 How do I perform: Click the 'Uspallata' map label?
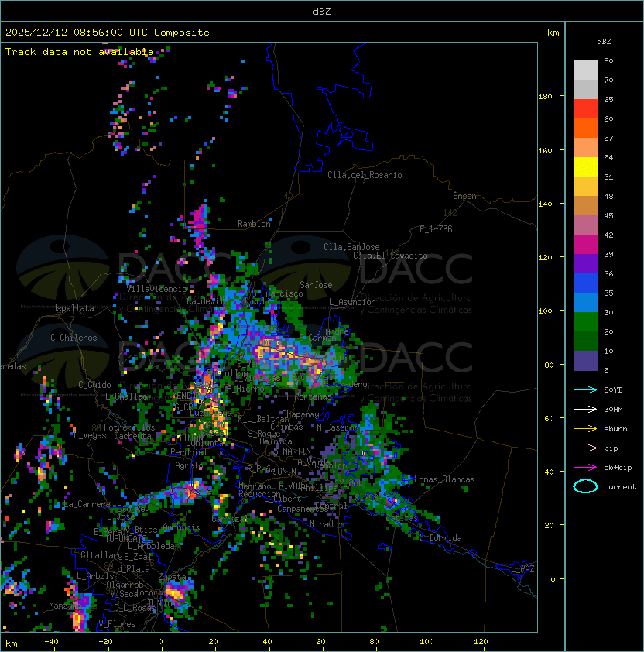(73, 308)
